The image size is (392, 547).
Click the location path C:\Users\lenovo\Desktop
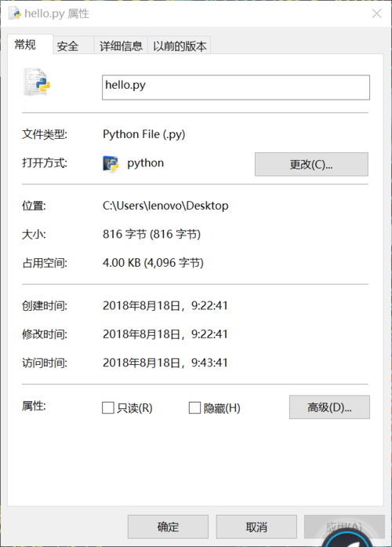[165, 206]
